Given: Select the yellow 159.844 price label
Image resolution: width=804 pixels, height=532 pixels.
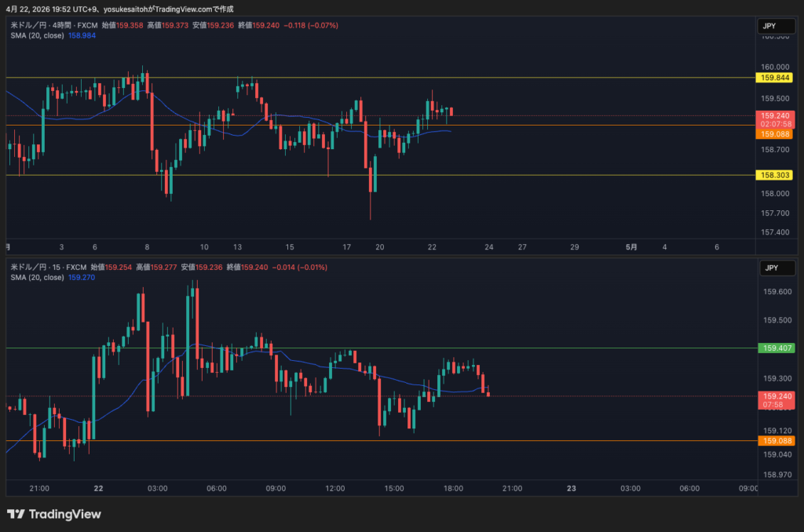Looking at the screenshot, I should coord(773,78).
